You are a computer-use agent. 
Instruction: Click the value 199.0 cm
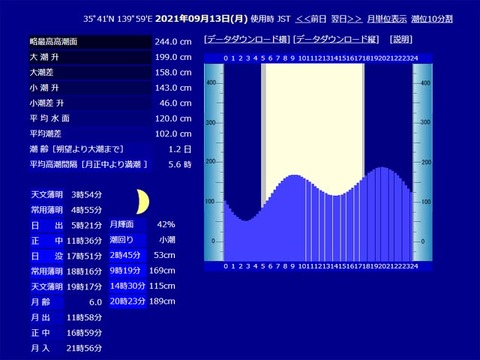tap(173, 57)
